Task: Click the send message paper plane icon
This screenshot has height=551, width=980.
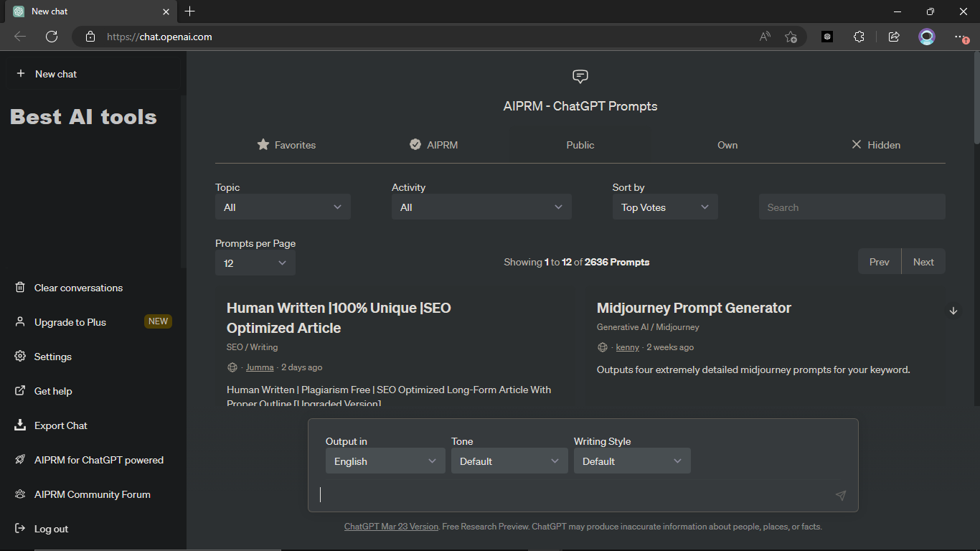Action: coord(841,495)
